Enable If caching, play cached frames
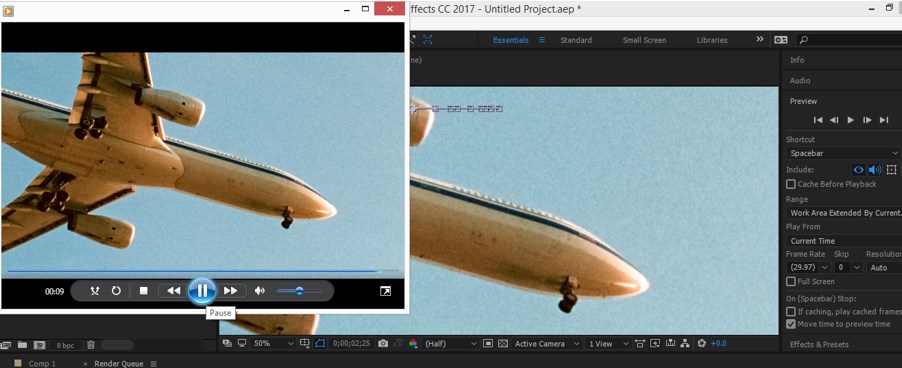The image size is (902, 368). [x=791, y=312]
